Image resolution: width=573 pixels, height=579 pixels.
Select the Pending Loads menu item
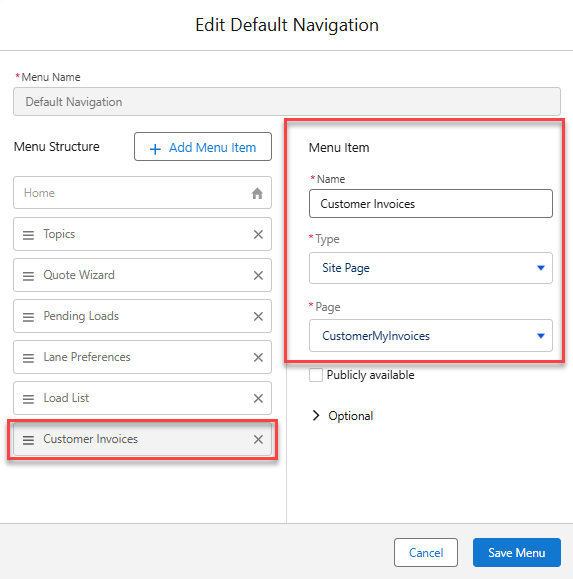142,316
